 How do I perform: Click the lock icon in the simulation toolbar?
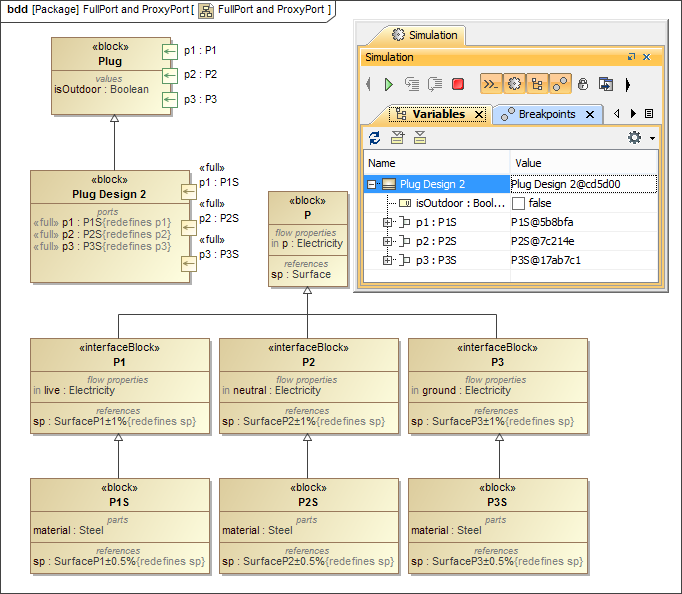583,84
